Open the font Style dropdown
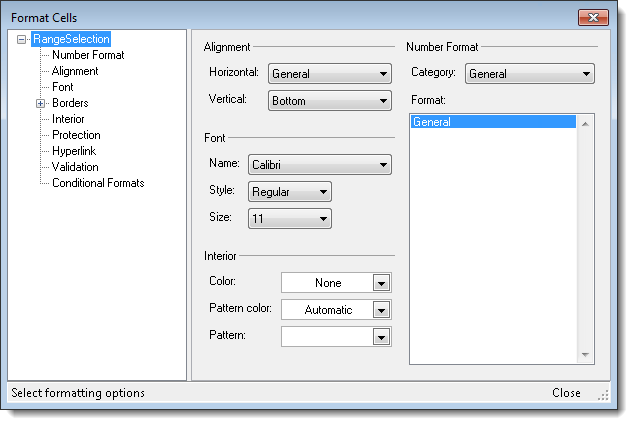 (289, 192)
